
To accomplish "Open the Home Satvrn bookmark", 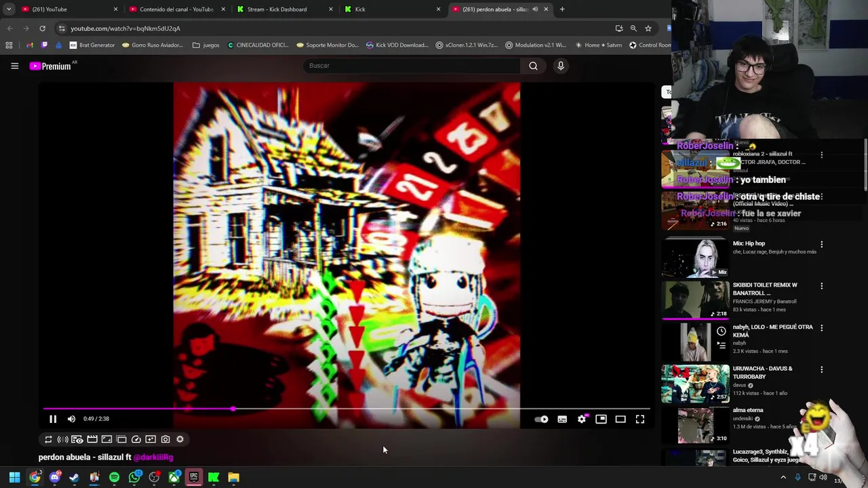I will tap(599, 45).
